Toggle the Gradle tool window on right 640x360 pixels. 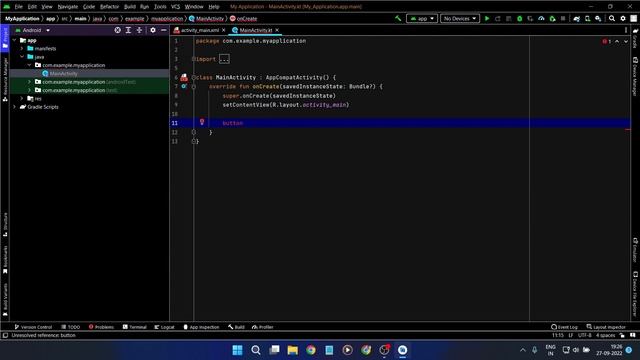635,38
